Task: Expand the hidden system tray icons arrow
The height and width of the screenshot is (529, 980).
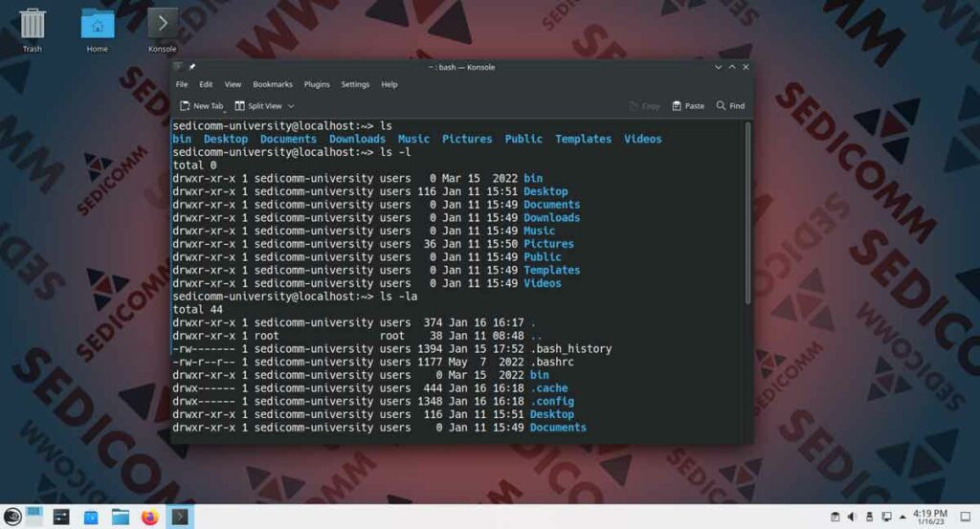Action: coord(902,517)
